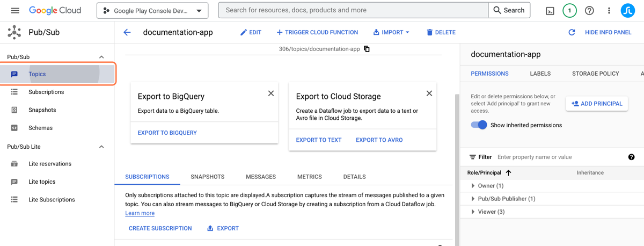Open Lite reservations in the sidebar
The image size is (644, 246).
point(57,164)
